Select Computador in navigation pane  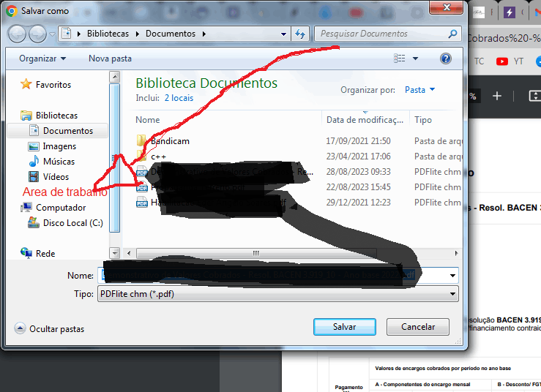coord(61,208)
